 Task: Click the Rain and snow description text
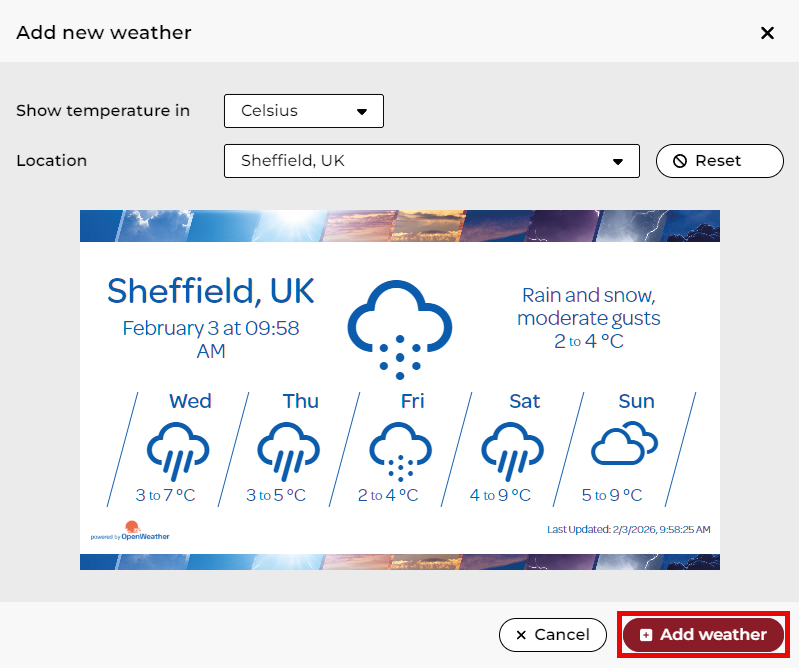(588, 307)
